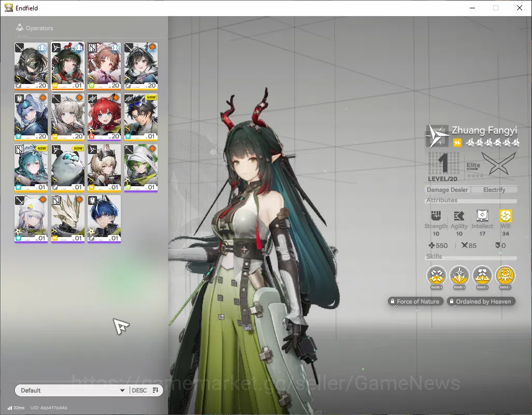Select the red-haired operator card
The height and width of the screenshot is (415, 532).
click(x=104, y=117)
